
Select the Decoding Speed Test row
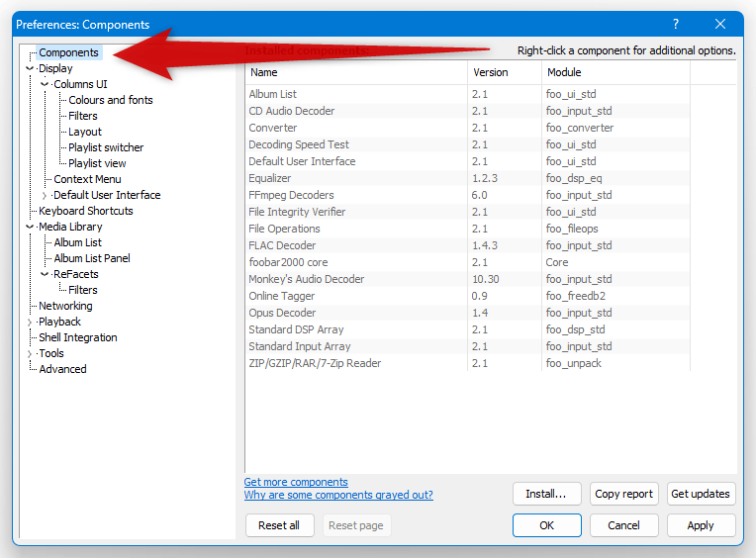(x=468, y=145)
